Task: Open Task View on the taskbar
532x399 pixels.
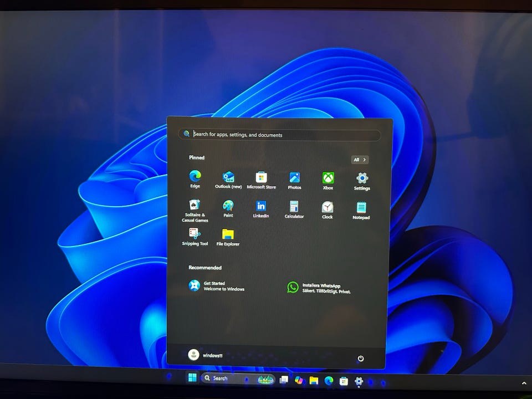Action: pyautogui.click(x=284, y=380)
